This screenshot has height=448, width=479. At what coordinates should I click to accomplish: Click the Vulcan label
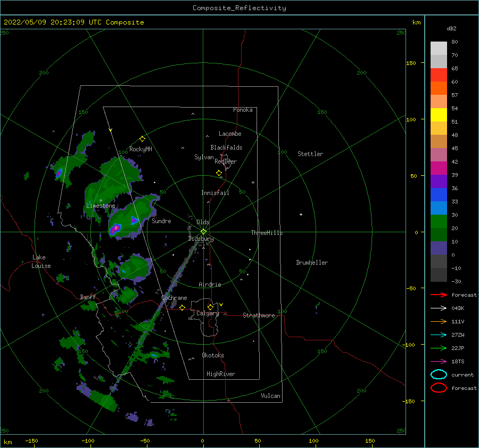tap(271, 396)
